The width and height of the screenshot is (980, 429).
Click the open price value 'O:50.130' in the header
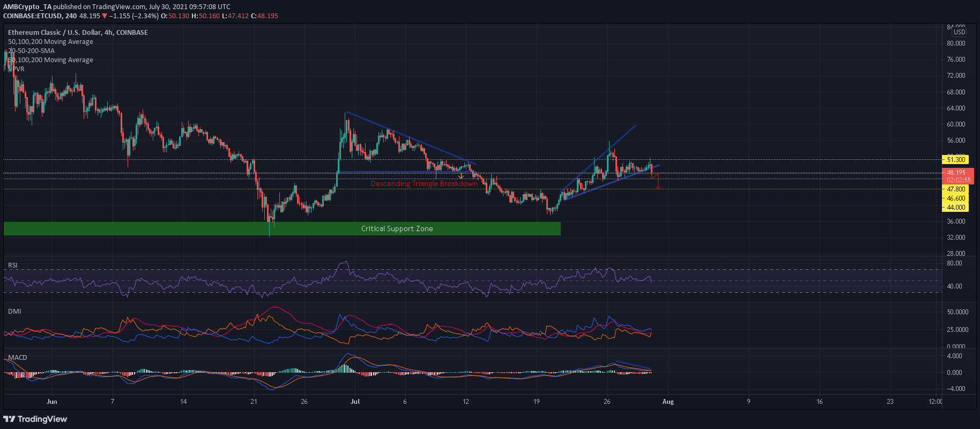(x=175, y=16)
